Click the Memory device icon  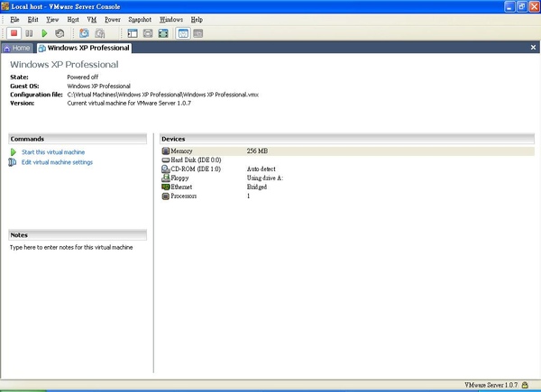(x=166, y=151)
